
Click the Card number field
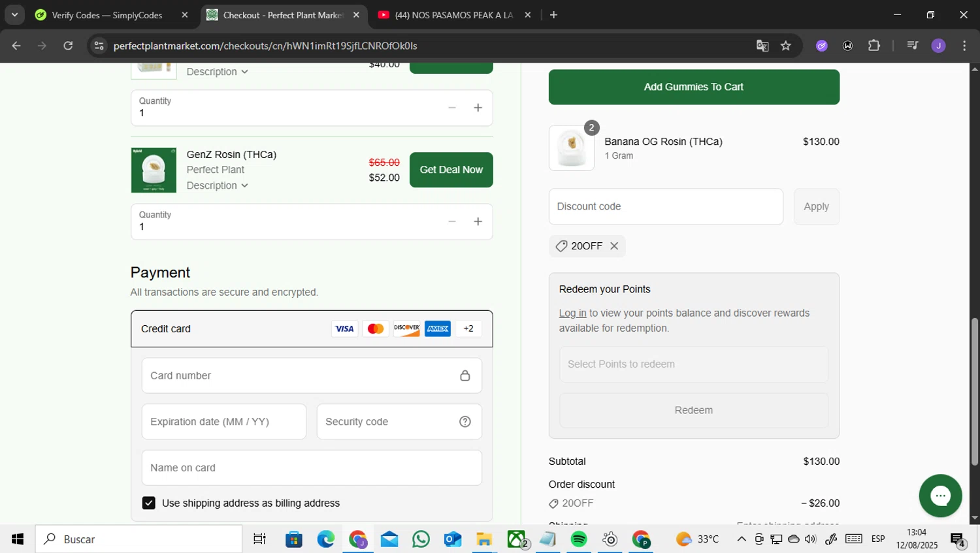[x=312, y=375]
